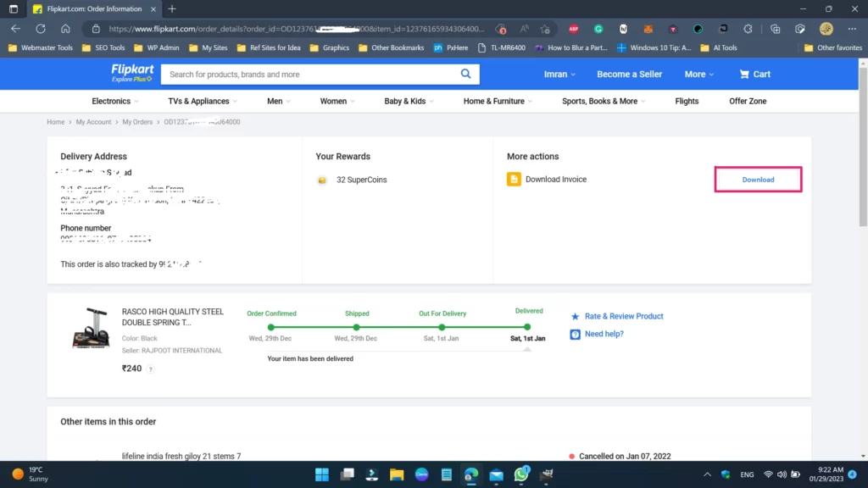This screenshot has height=488, width=868.
Task: Click Become a Seller link
Action: [629, 75]
